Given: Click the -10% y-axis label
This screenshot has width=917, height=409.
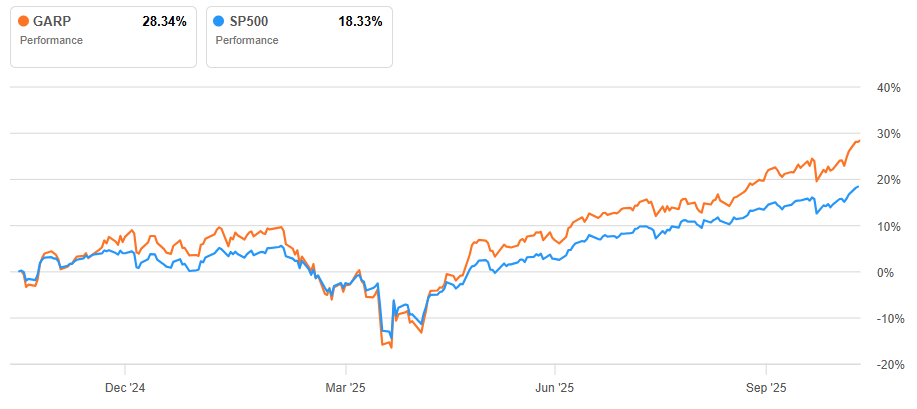Looking at the screenshot, I should tap(887, 319).
